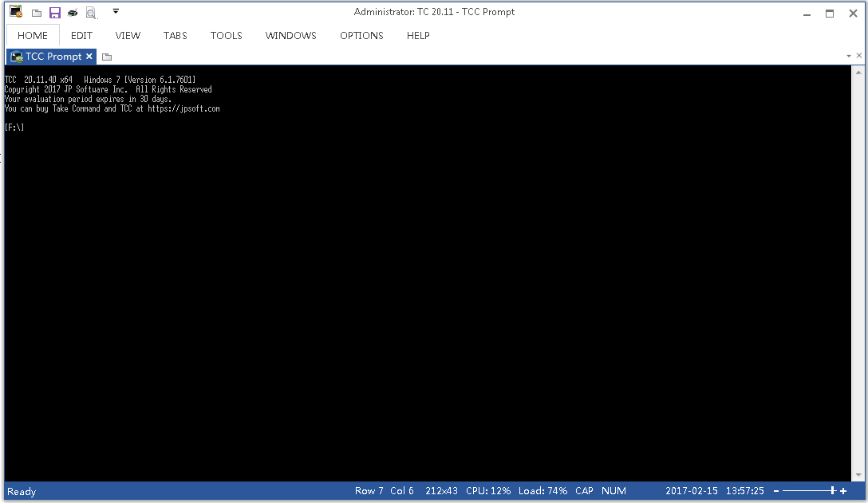Click the Save icon in quick access toolbar

pyautogui.click(x=54, y=12)
